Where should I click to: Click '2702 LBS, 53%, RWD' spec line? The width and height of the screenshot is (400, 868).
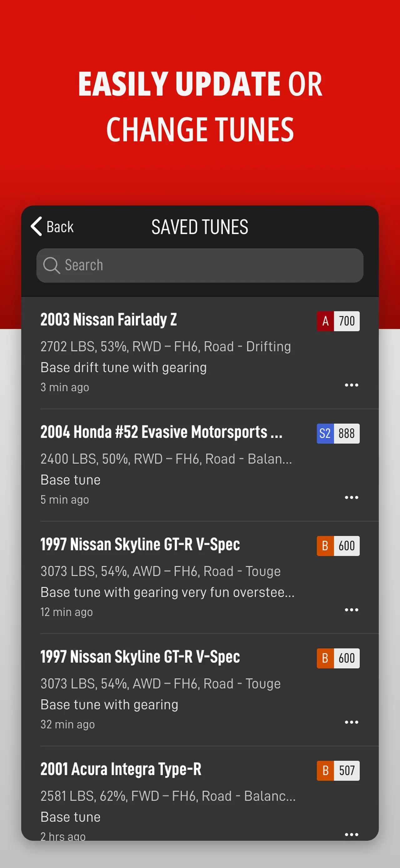(x=166, y=347)
